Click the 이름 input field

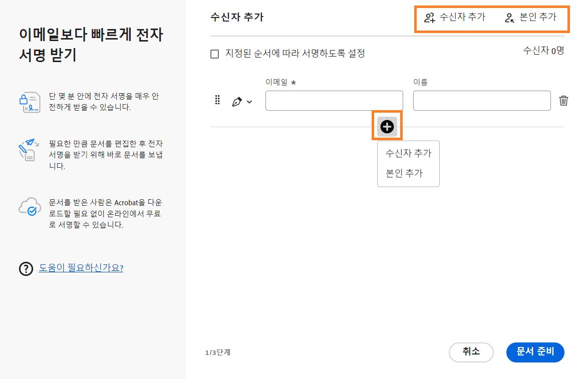(x=482, y=100)
